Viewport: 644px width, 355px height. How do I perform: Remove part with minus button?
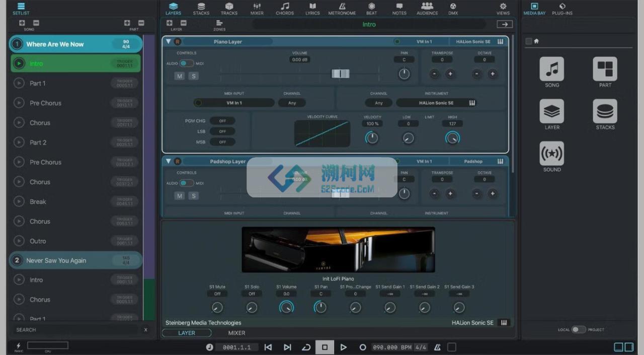click(141, 23)
